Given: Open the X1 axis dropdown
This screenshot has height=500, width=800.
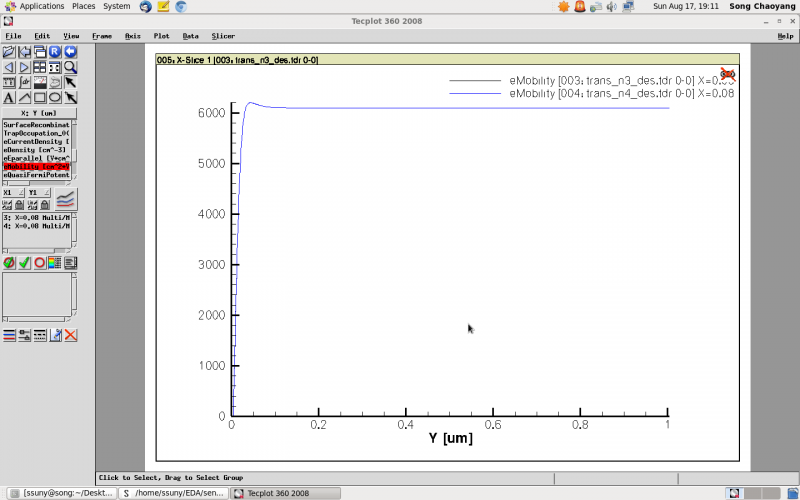Looking at the screenshot, I should pos(13,192).
